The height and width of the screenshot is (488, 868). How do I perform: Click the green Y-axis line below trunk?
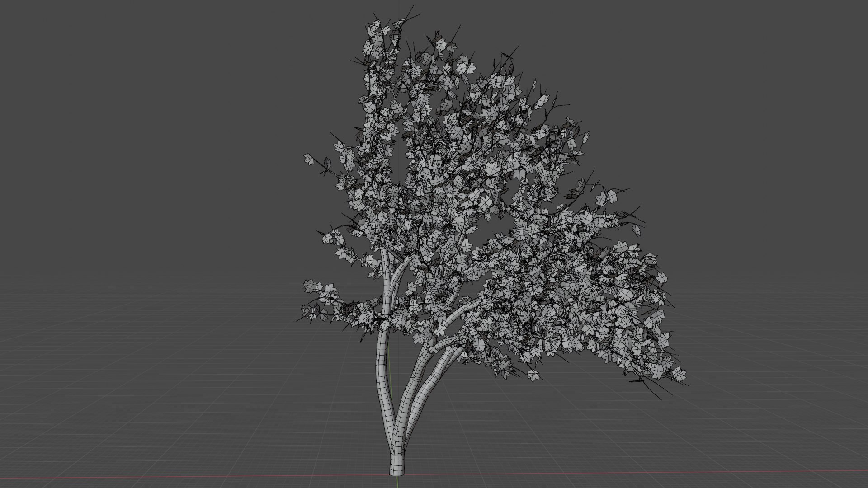click(397, 482)
